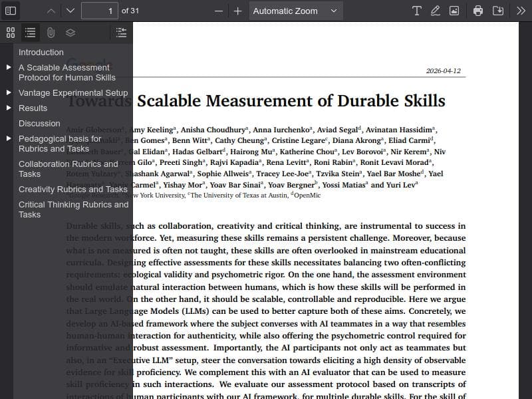Screen dimensions: 532x399
Task: Toggle the sidebar panel button
Action: 11,11
